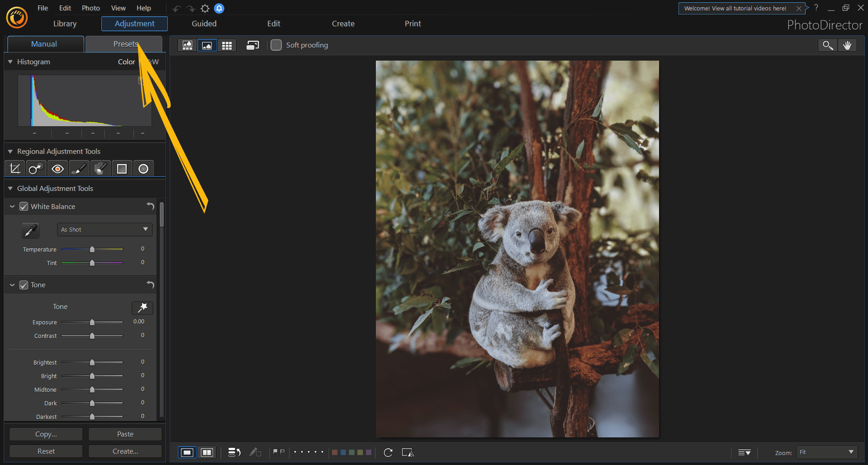This screenshot has height=465, width=868.
Task: Reset all adjustments with Reset button
Action: point(45,451)
